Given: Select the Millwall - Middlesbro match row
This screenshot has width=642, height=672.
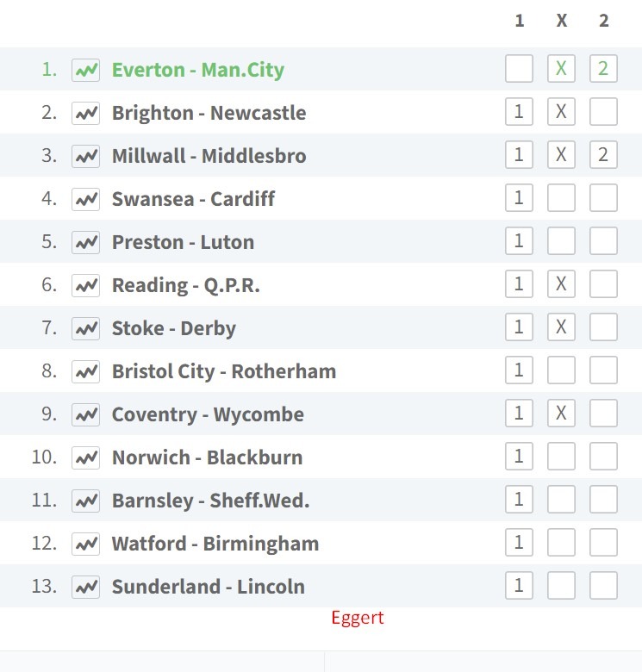Looking at the screenshot, I should pyautogui.click(x=321, y=155).
